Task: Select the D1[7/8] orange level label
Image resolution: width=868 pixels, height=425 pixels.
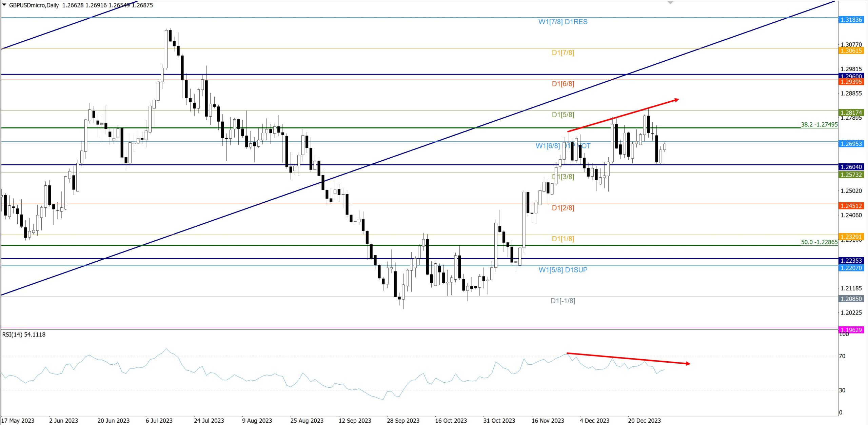Action: point(563,53)
